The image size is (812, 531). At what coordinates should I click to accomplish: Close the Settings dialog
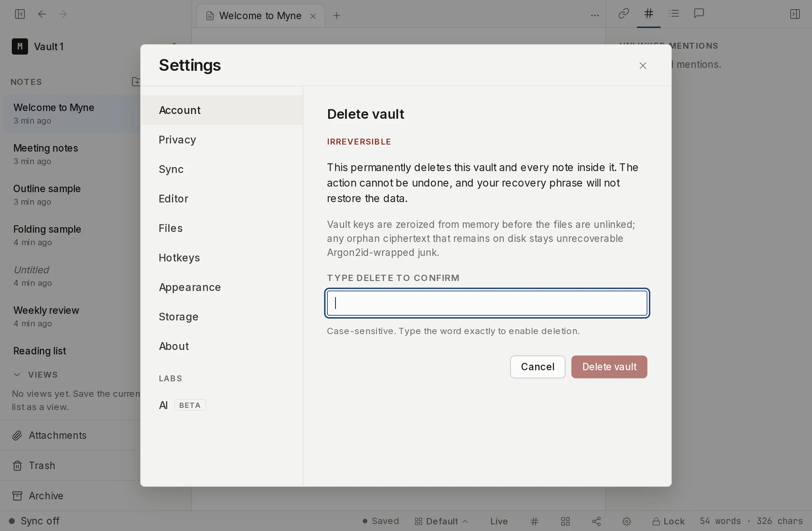(x=643, y=66)
